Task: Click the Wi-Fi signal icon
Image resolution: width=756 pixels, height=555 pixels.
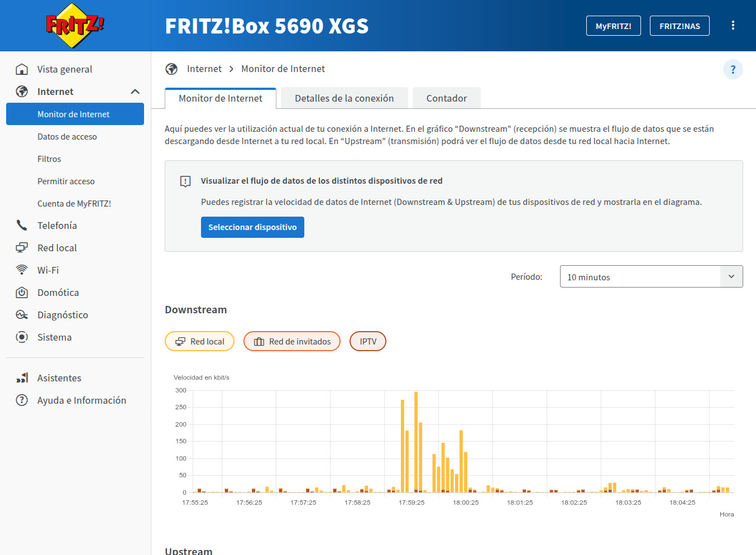Action: tap(22, 270)
